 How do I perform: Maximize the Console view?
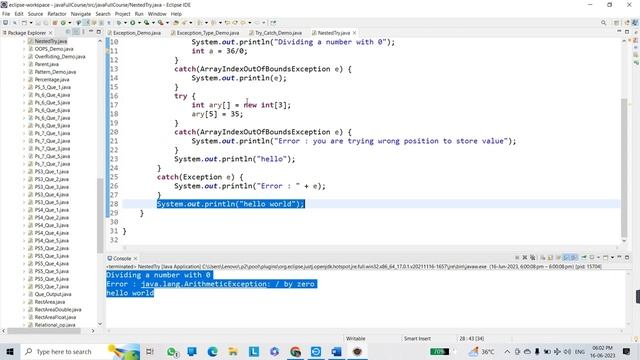pyautogui.click(x=627, y=258)
